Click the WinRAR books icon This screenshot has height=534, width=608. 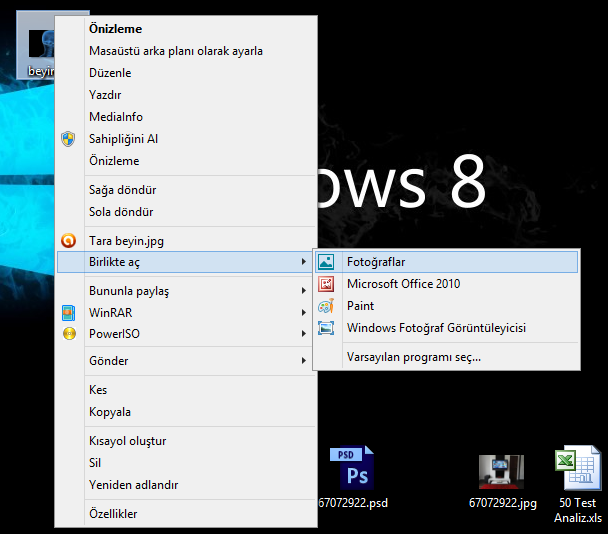69,313
